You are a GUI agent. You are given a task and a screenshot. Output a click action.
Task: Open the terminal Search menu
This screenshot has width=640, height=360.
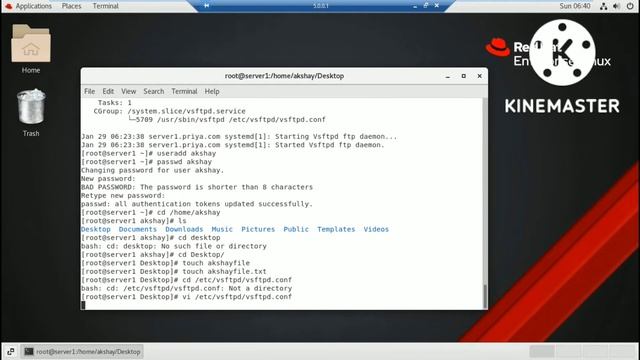click(x=153, y=91)
